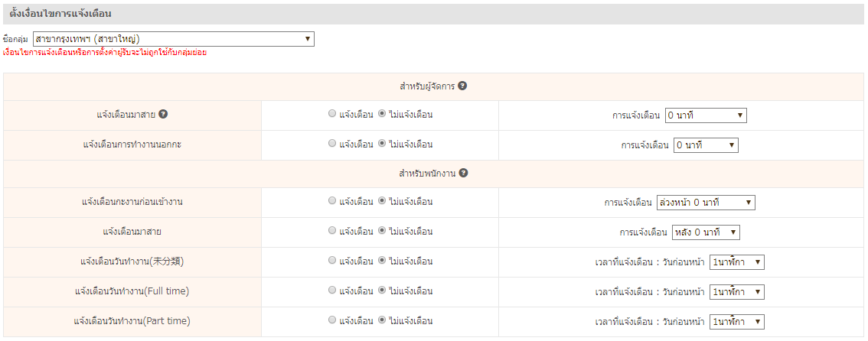Select แจ้งเตือน radio for employee's แจ้งเตือนมาสาย
This screenshot has height=341, width=868.
tap(332, 231)
